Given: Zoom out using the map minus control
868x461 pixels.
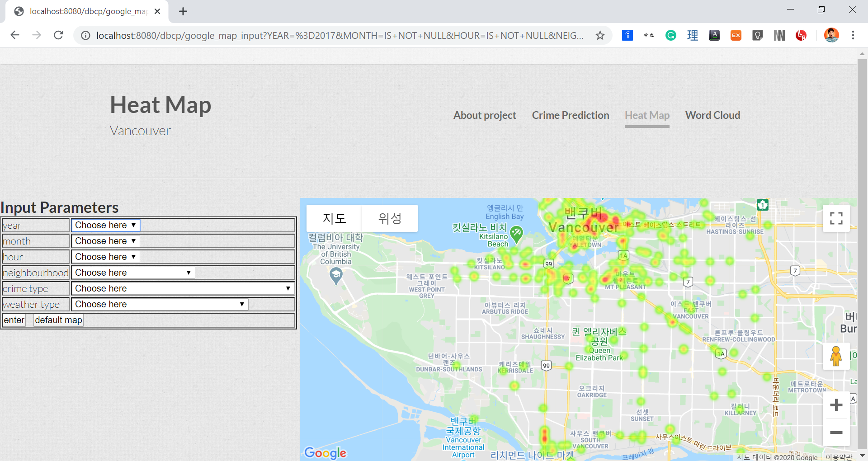Looking at the screenshot, I should point(836,433).
